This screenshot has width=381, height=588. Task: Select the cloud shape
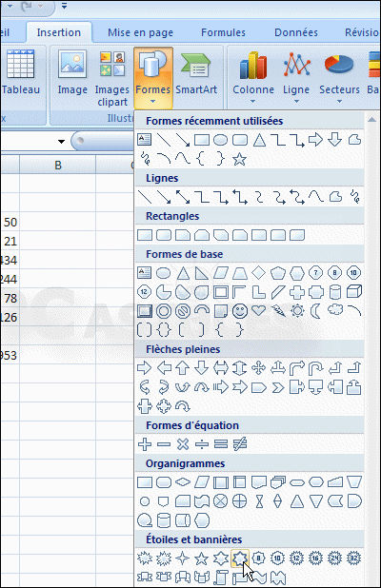click(x=335, y=310)
